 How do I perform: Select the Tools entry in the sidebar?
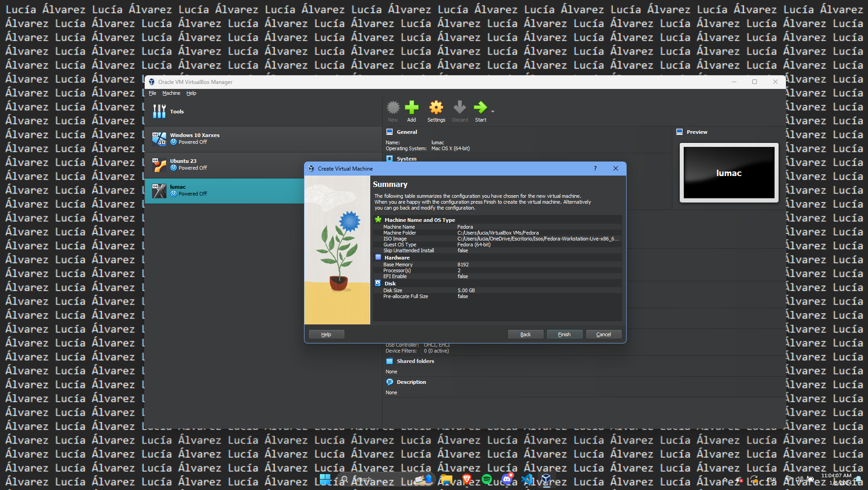click(177, 112)
